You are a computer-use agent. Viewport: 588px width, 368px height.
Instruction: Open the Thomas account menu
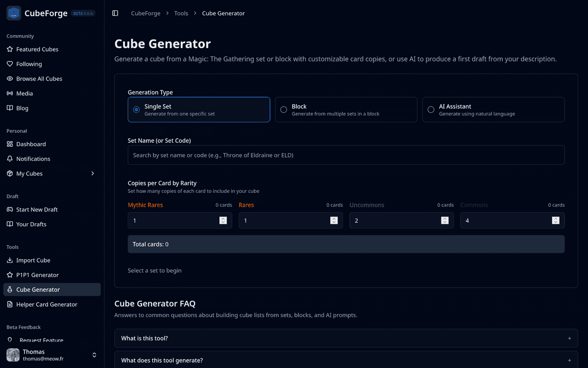click(50, 354)
